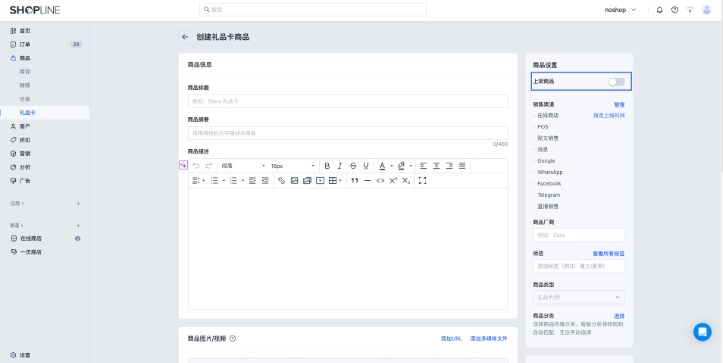Apply underline formatting

click(366, 166)
